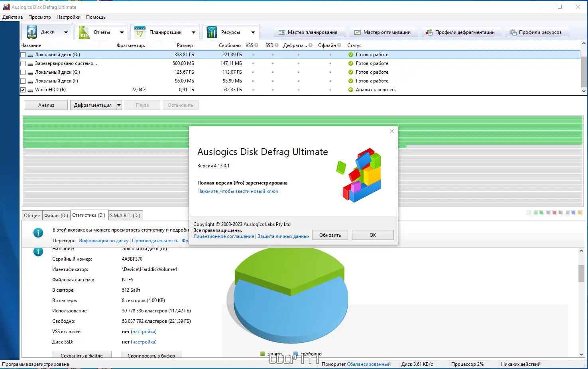Click the настройка link beside VSS включен

[144, 332]
